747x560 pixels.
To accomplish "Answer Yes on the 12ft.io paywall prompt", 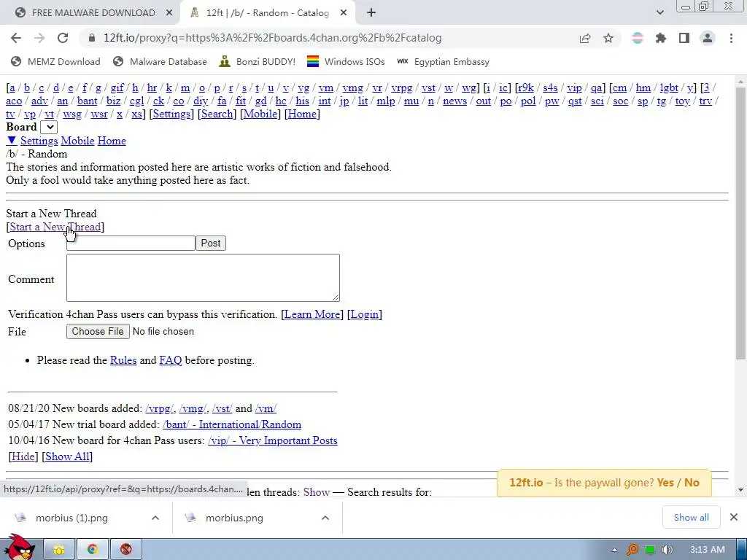I will [665, 483].
